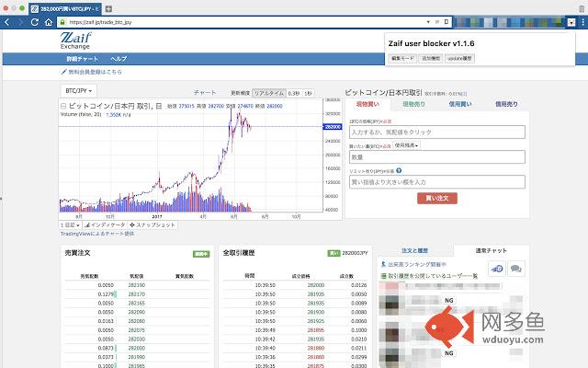This screenshot has width=588, height=368.
Task: Click the 282090 price in the order book
Action: pos(137,313)
